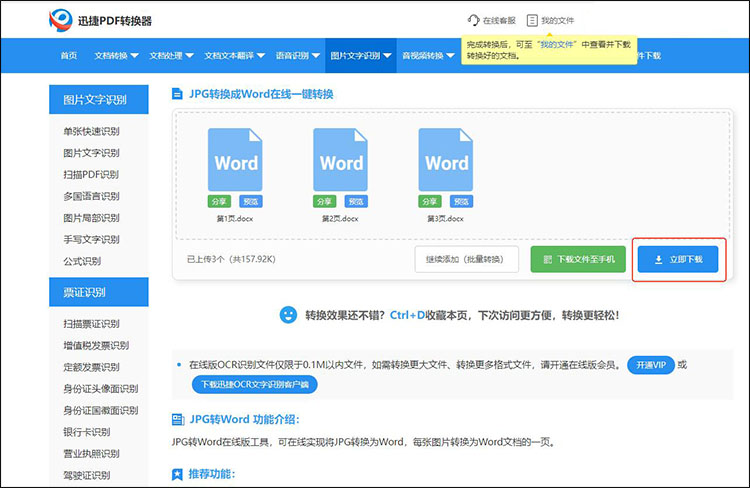Click the smiley face icon beside 转换效果不错

[x=287, y=315]
